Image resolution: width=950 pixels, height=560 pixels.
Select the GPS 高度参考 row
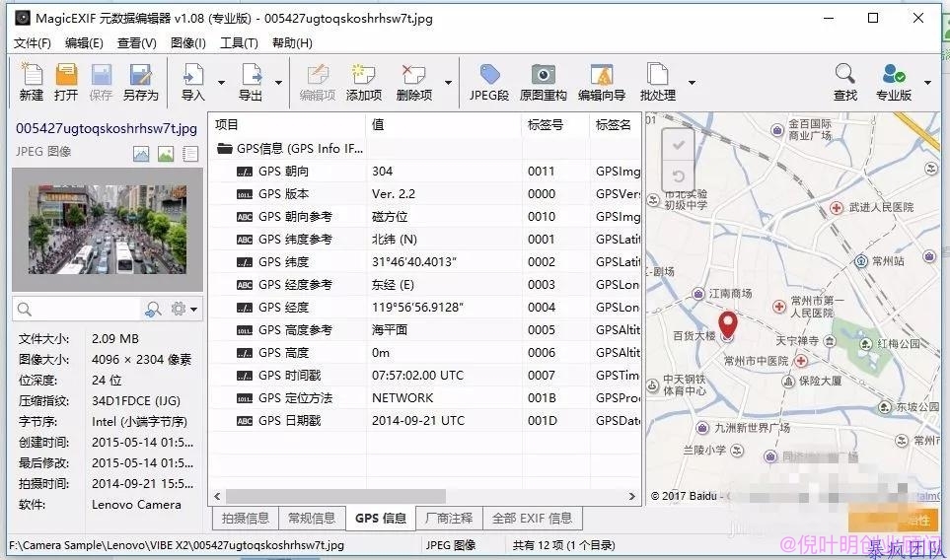(x=425, y=330)
